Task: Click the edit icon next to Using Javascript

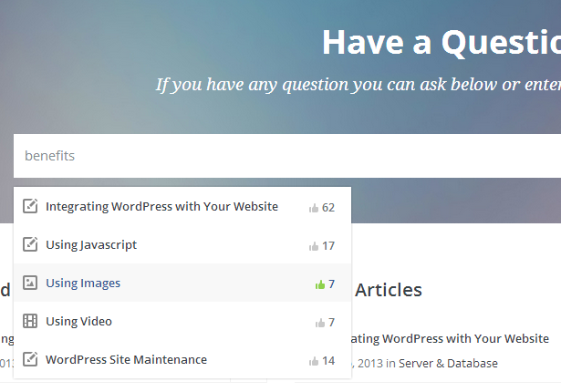Action: (30, 245)
